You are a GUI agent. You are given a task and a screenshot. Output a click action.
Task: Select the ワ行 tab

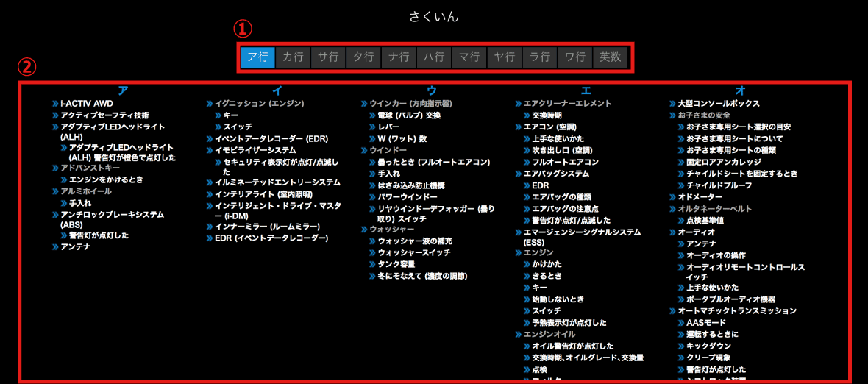pos(574,57)
